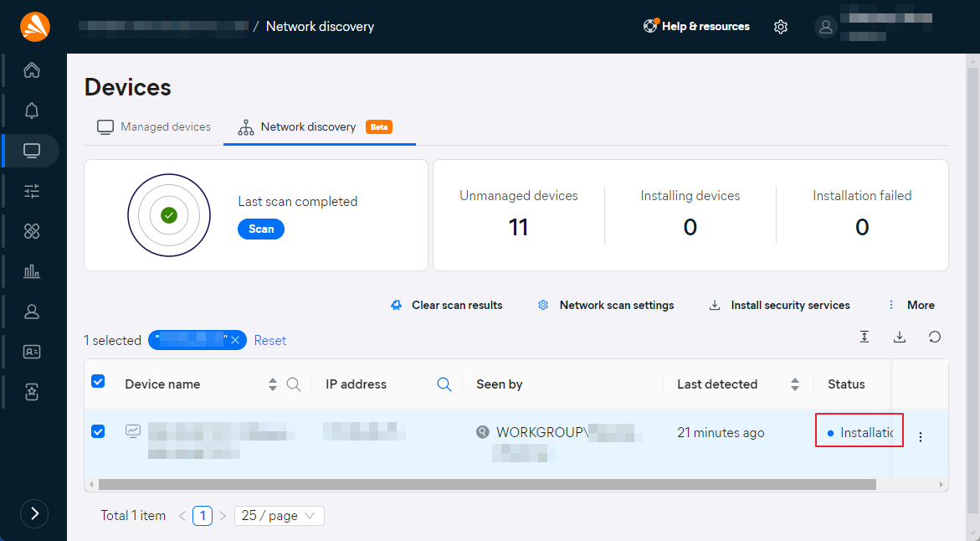Viewport: 980px width, 541px height.
Task: Click the blue Scan button
Action: pyautogui.click(x=261, y=229)
